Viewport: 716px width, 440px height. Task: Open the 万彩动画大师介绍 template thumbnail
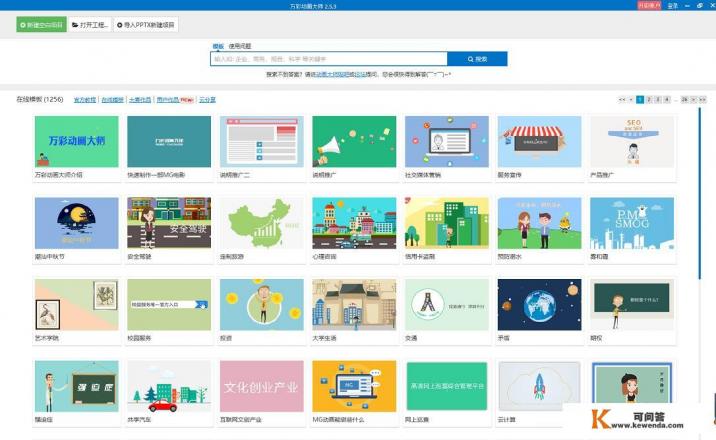point(76,142)
